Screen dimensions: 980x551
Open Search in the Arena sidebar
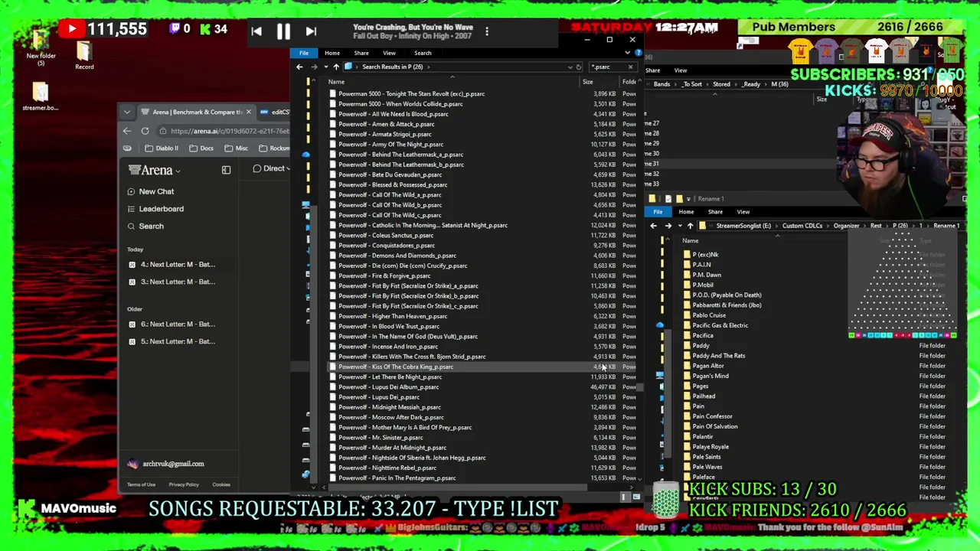point(145,227)
